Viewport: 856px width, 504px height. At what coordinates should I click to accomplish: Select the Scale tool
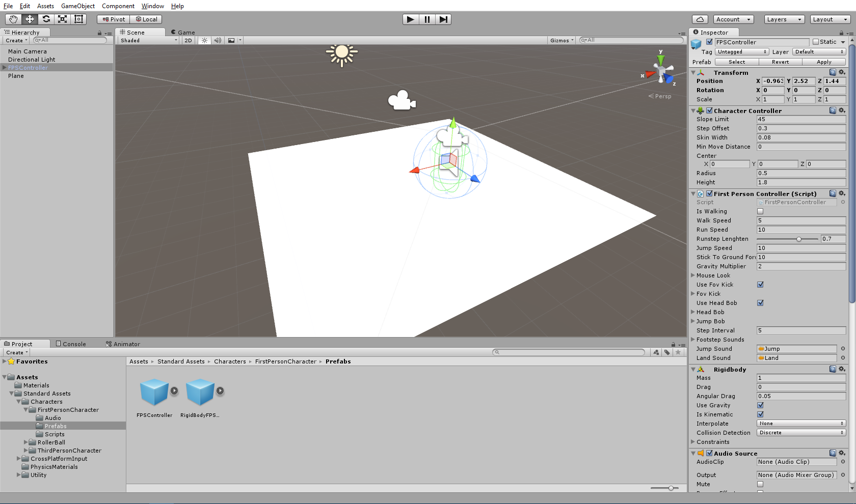pyautogui.click(x=62, y=19)
